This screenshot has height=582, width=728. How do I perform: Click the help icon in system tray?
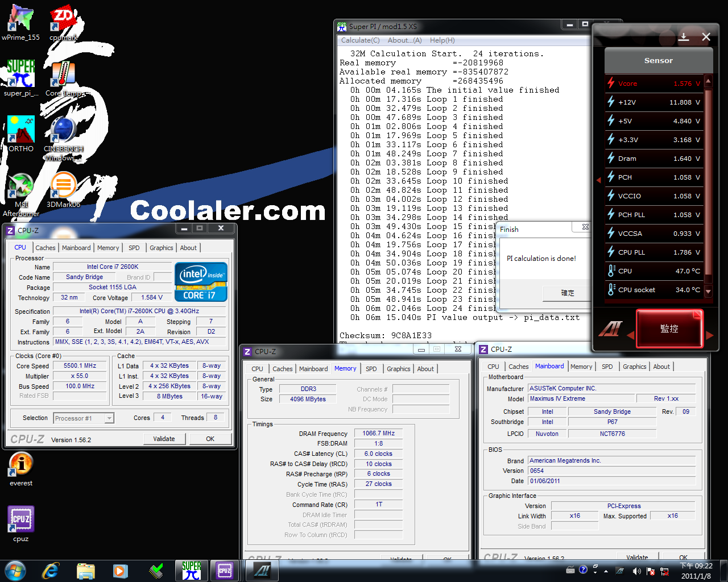pyautogui.click(x=583, y=570)
